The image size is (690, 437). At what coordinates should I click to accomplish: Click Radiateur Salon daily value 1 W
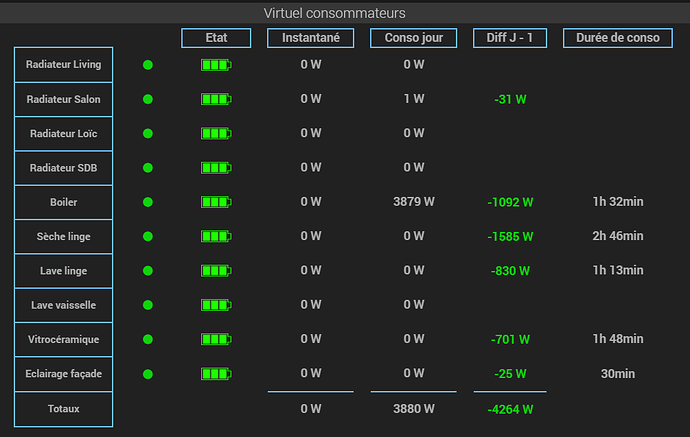point(414,99)
